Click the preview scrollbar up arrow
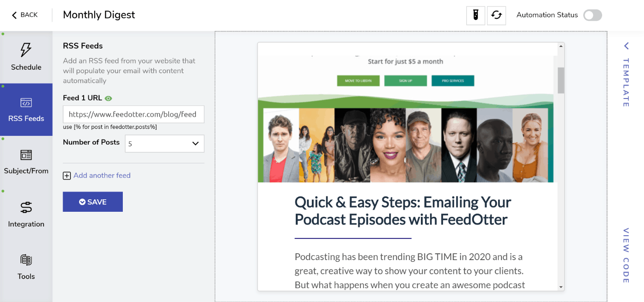Image resolution: width=644 pixels, height=302 pixels. click(x=561, y=46)
